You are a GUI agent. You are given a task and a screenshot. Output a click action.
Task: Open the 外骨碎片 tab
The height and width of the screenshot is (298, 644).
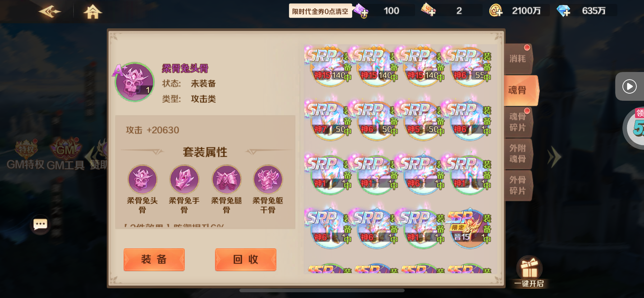(518, 185)
